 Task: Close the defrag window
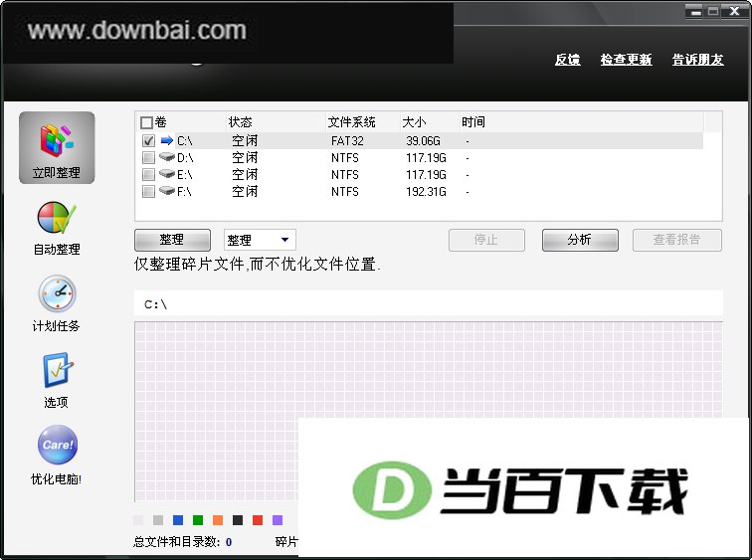tap(734, 12)
